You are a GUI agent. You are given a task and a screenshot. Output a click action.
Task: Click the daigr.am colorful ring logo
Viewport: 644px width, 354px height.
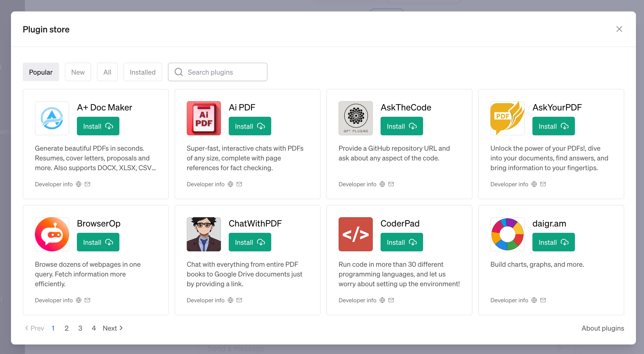507,234
